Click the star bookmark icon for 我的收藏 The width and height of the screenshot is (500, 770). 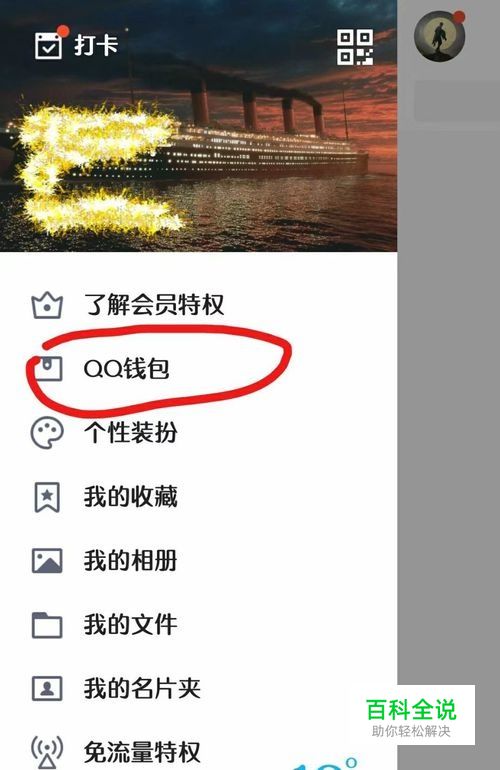coord(47,497)
